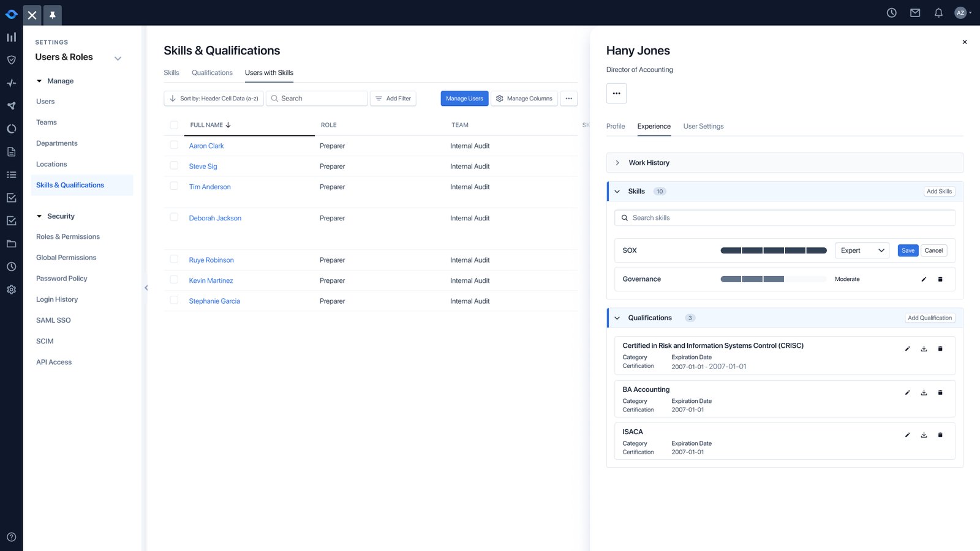Adjust the SOX proficiency level bar

[x=774, y=250]
